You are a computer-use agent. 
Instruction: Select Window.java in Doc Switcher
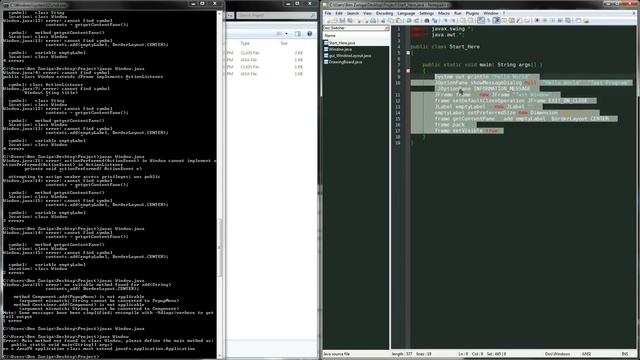(340, 49)
